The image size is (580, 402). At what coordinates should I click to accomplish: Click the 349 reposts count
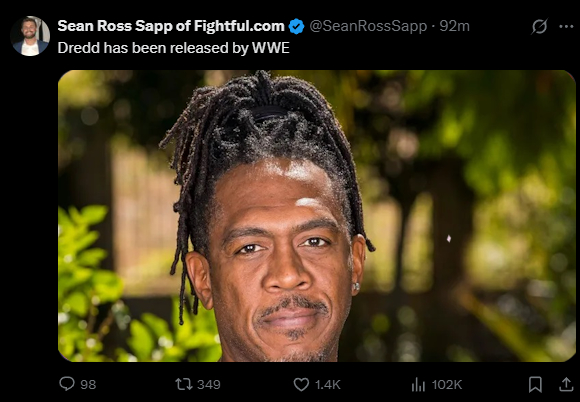pos(209,385)
